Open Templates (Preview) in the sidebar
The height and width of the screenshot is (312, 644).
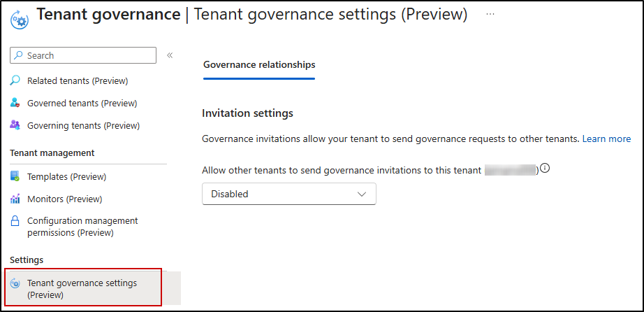tap(66, 177)
